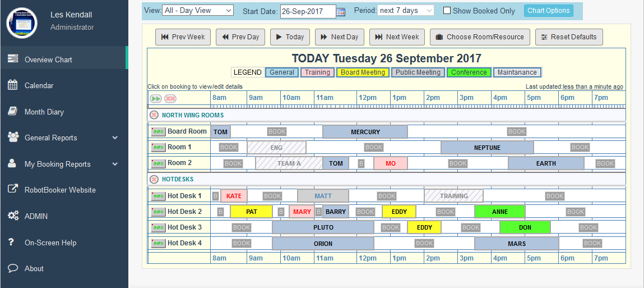Click Choose Room/Resource button
This screenshot has height=288, width=644.
(x=480, y=36)
